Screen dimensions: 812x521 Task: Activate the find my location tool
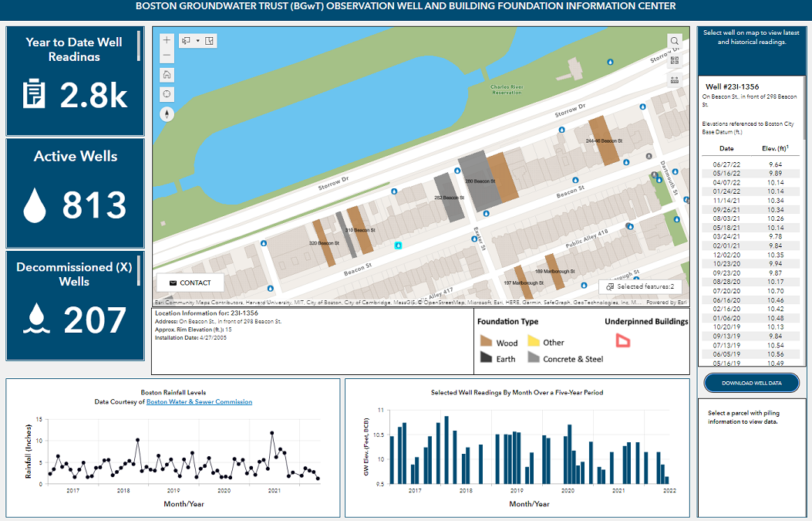coord(167,93)
